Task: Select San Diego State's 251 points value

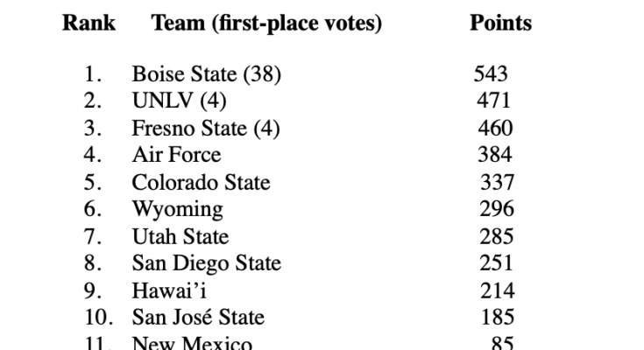Action: pos(496,263)
